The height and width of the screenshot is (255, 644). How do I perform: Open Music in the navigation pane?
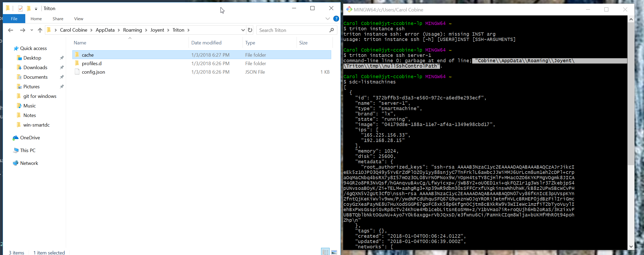pyautogui.click(x=30, y=106)
